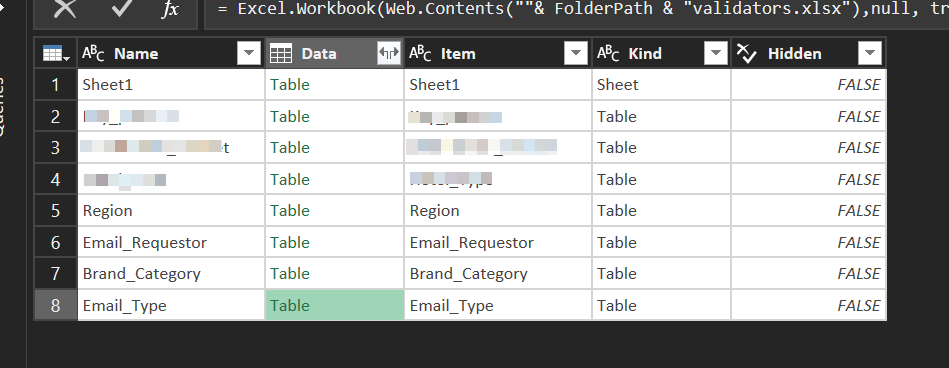949x368 pixels.
Task: Open the Table link in row 3
Action: 290,148
